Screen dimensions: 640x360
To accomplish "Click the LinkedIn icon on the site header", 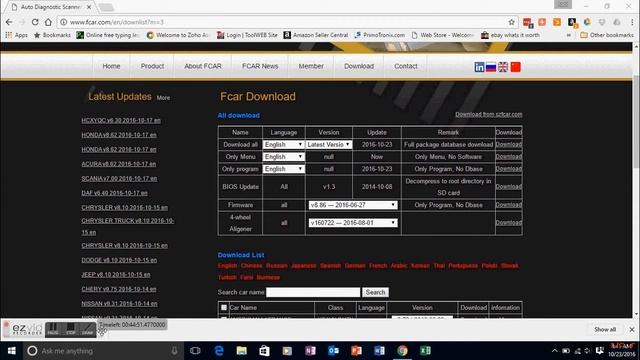I will (479, 67).
